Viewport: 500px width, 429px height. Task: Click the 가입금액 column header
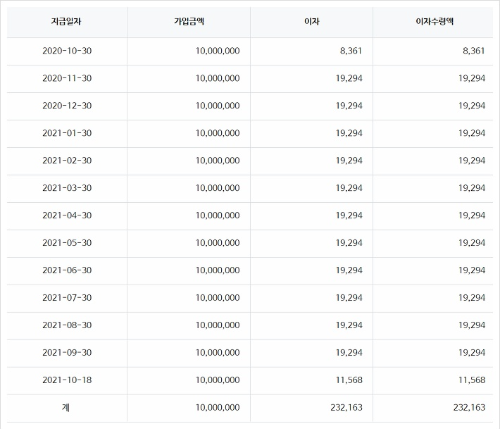[189, 22]
